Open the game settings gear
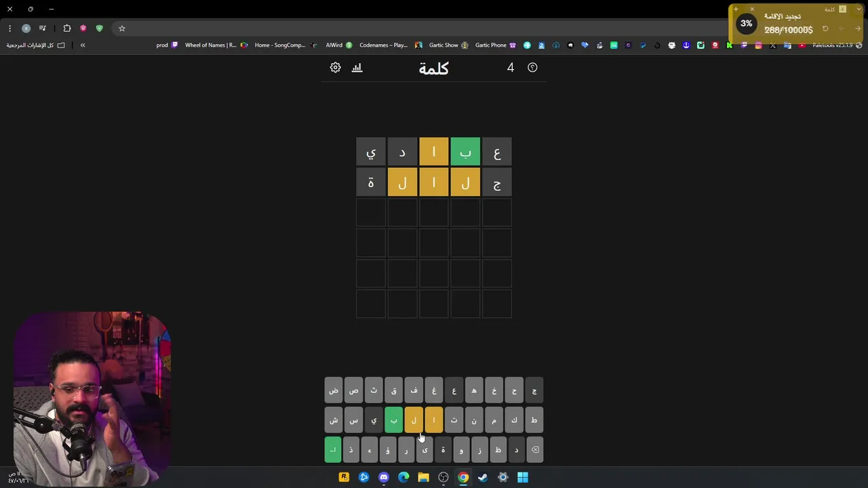 point(335,68)
